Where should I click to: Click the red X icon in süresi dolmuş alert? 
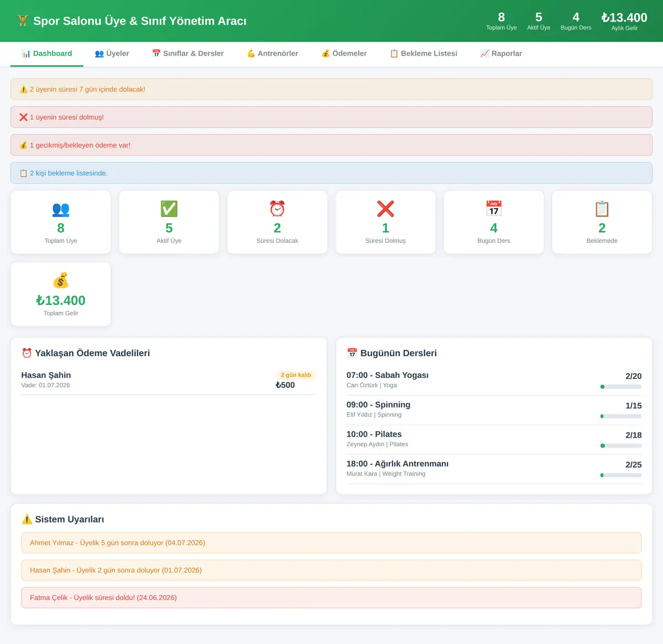pyautogui.click(x=23, y=117)
